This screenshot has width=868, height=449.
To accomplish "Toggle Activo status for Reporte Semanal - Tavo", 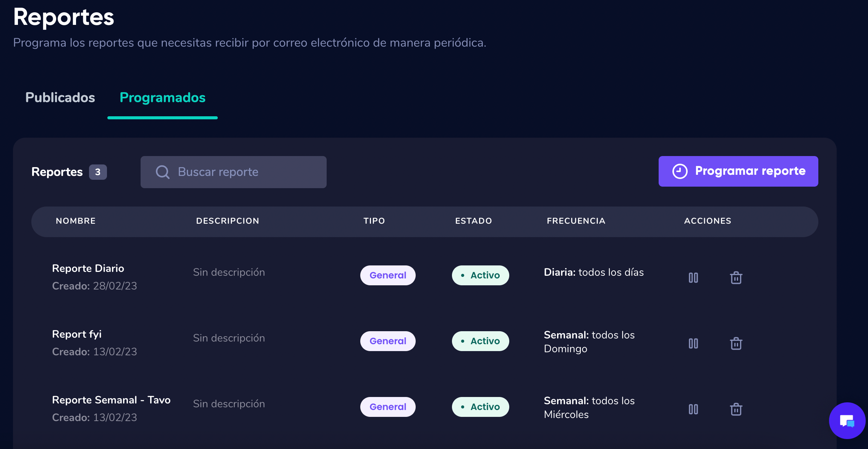I will coord(481,407).
